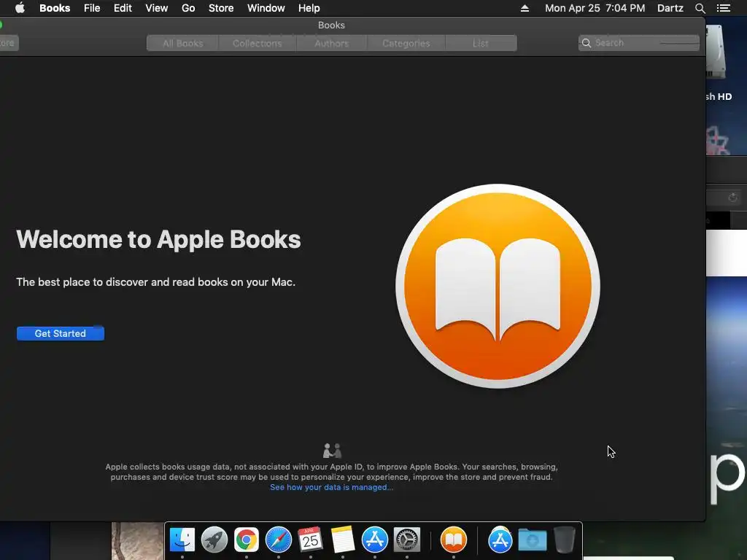Viewport: 747px width, 560px height.
Task: Switch to the Collections tab
Action: (258, 43)
